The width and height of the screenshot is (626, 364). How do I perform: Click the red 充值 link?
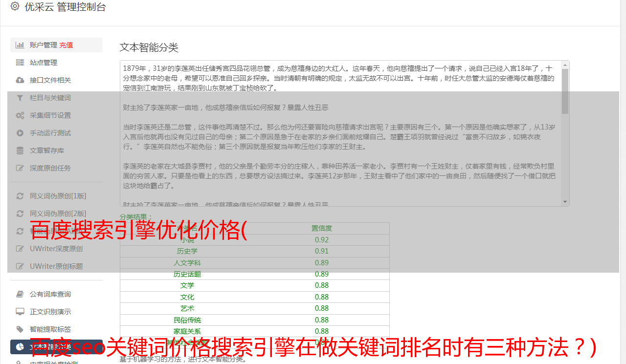66,45
